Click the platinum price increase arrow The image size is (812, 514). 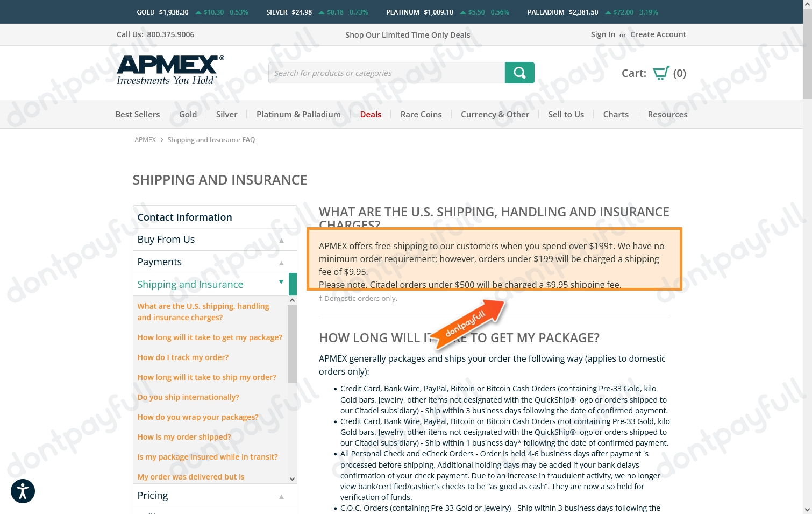coord(462,11)
